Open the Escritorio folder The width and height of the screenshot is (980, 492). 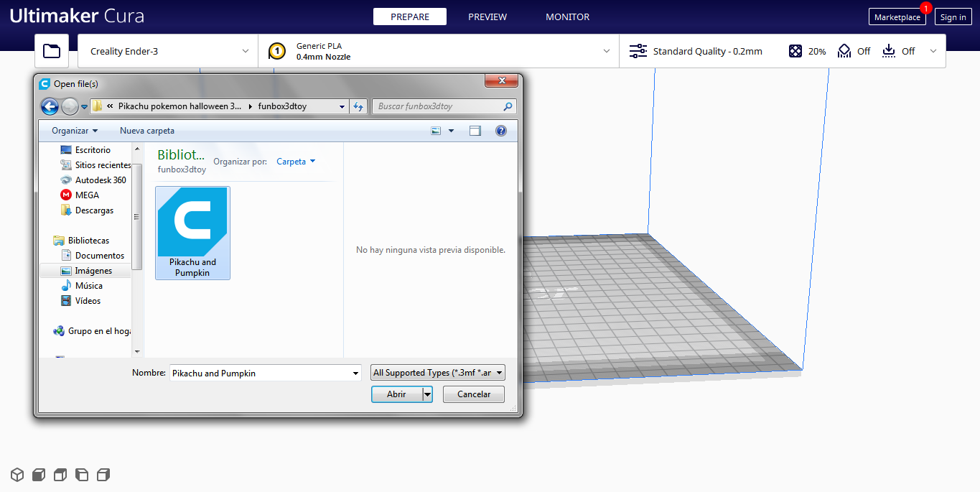click(93, 150)
